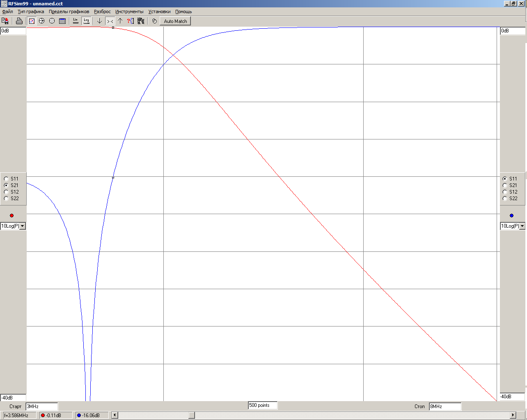Click the gears toolbar icon
The height and width of the screenshot is (420, 527).
(x=141, y=21)
